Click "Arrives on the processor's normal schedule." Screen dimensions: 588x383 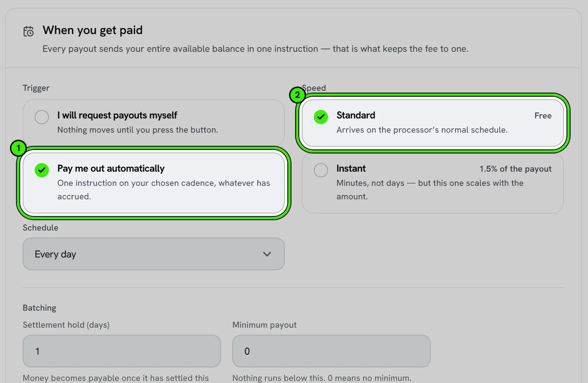(x=422, y=130)
